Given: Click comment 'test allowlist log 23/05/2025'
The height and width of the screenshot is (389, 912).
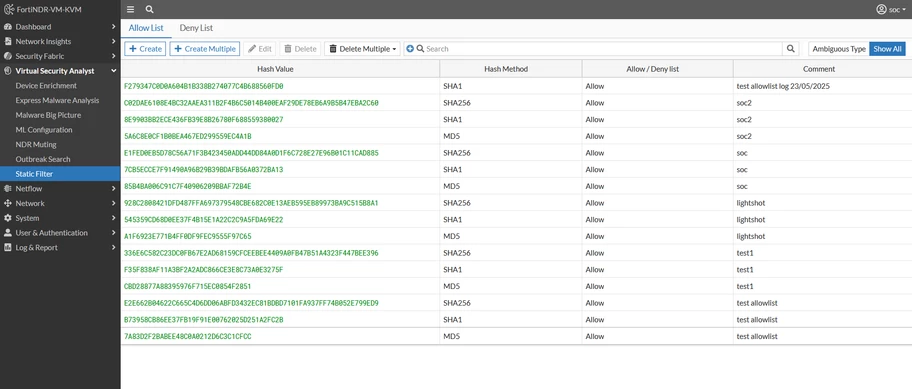Looking at the screenshot, I should (783, 86).
